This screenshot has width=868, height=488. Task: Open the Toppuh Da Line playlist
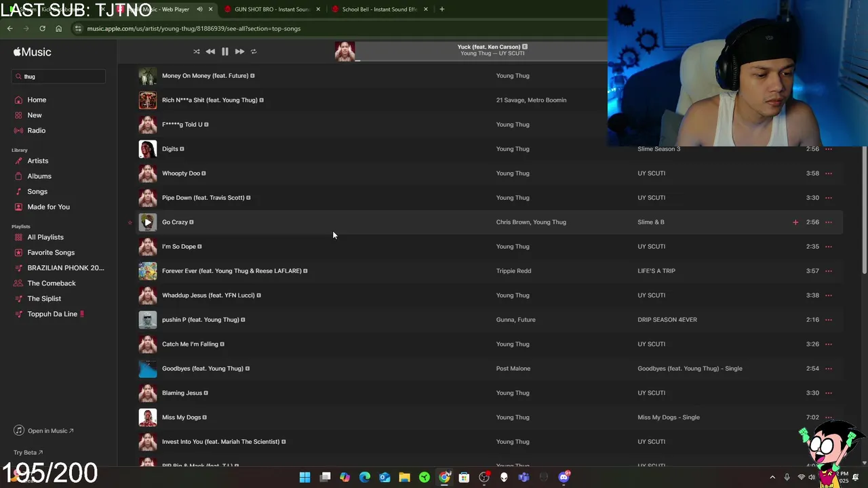tap(56, 314)
